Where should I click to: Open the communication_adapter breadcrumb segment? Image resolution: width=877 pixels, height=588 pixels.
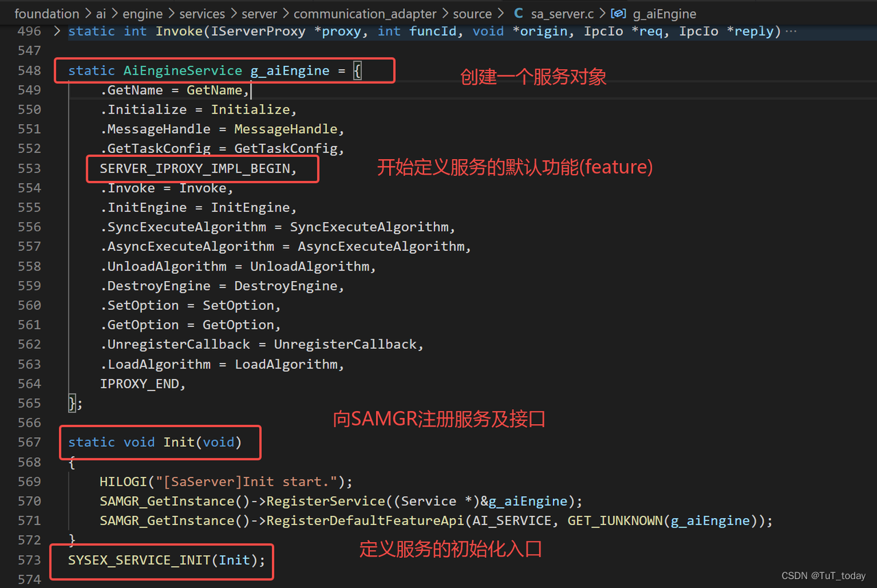click(x=365, y=14)
